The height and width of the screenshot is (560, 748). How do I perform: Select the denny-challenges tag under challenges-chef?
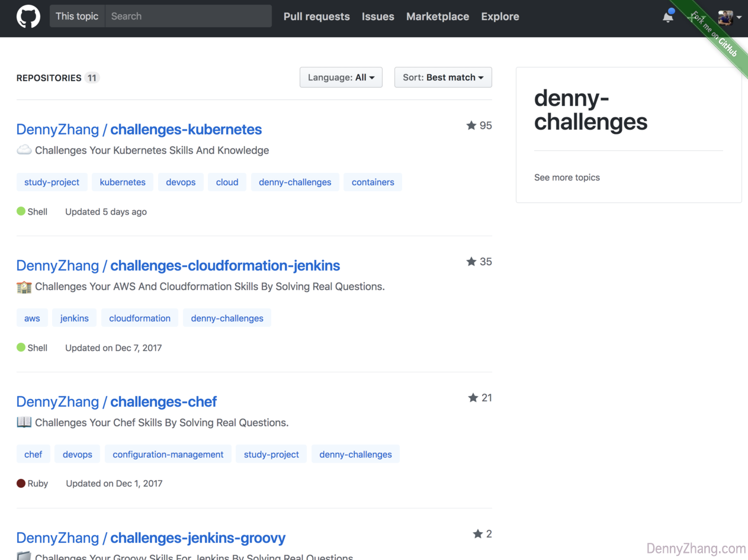click(355, 455)
